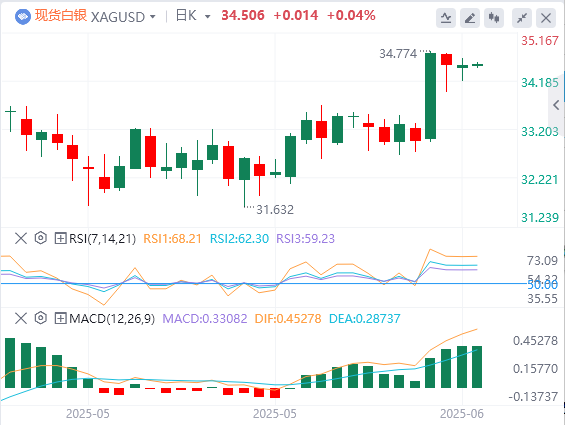Open the indicator line chart tool
The image size is (565, 425).
tap(446, 18)
